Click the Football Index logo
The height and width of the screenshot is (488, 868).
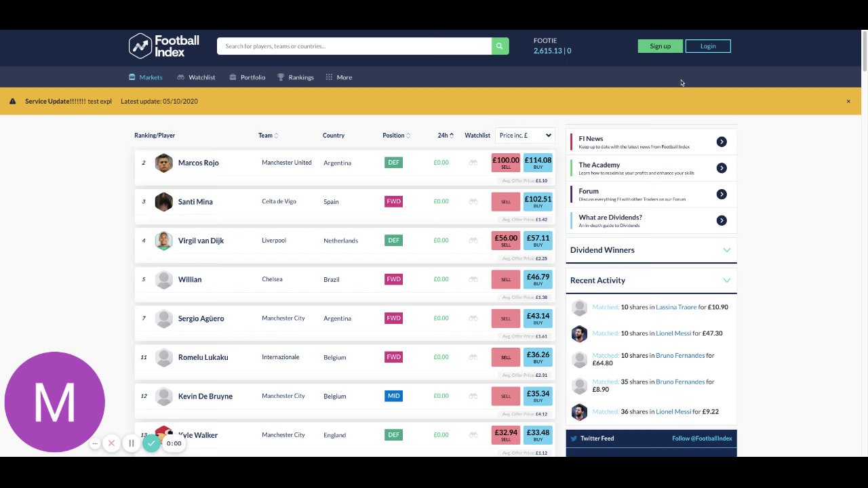tap(164, 46)
